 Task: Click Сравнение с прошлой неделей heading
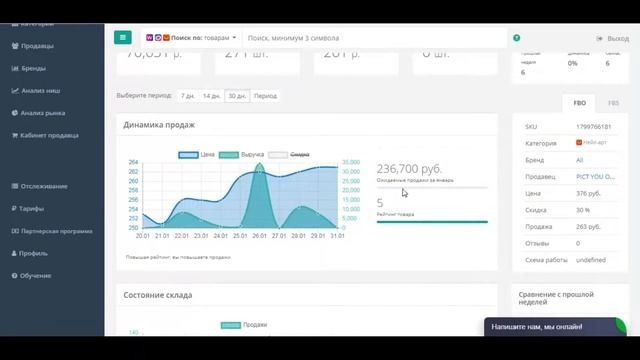coord(556,298)
